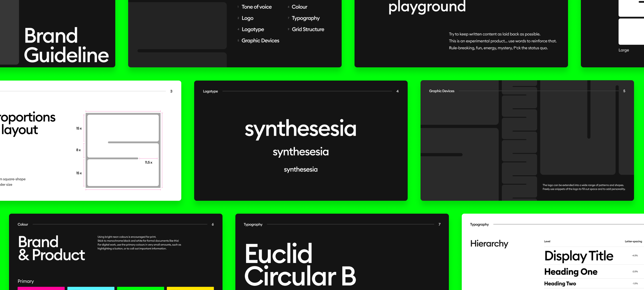
Task: Click the "layout" heading word on the white card
Action: point(19,130)
